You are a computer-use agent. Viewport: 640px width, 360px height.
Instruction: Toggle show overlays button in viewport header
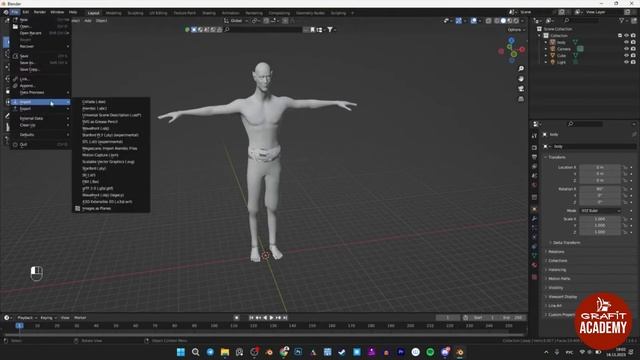473,20
